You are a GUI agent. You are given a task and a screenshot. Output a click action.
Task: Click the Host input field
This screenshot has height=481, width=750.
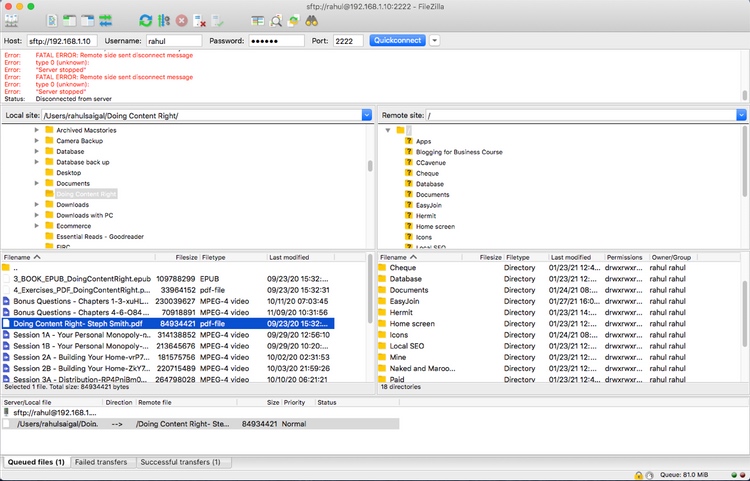pyautogui.click(x=59, y=41)
